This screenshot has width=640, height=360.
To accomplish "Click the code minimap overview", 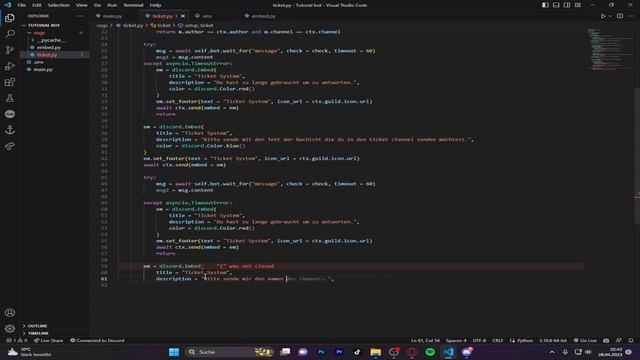I will tap(610, 49).
